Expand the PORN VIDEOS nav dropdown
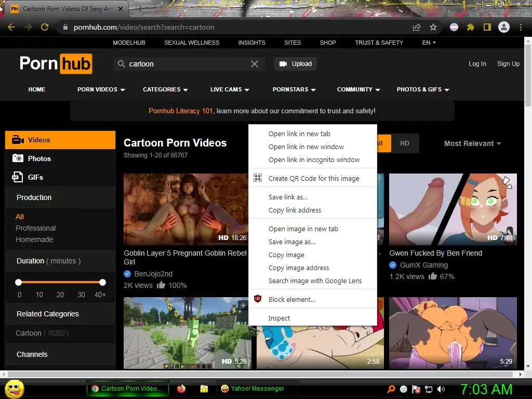This screenshot has height=399, width=532. tap(101, 89)
